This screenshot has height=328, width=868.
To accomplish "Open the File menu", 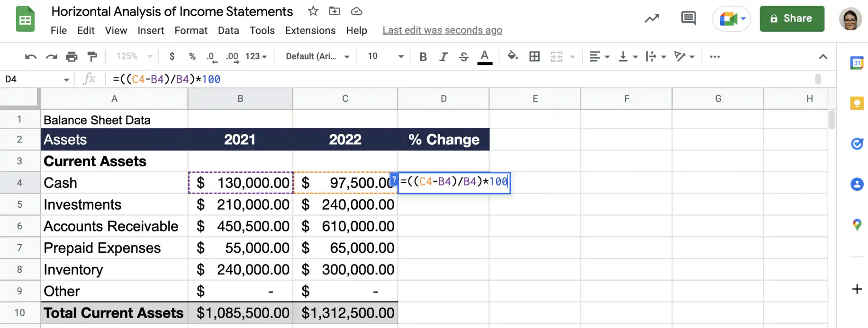I will click(x=59, y=30).
